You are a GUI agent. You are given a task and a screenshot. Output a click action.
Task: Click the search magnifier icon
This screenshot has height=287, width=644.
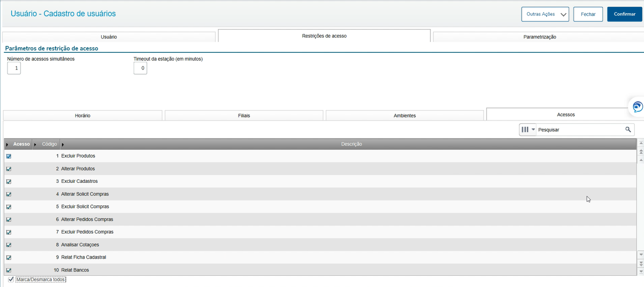point(628,130)
